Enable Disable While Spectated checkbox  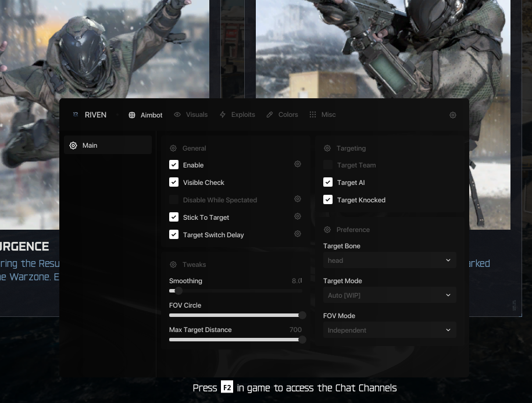[174, 200]
